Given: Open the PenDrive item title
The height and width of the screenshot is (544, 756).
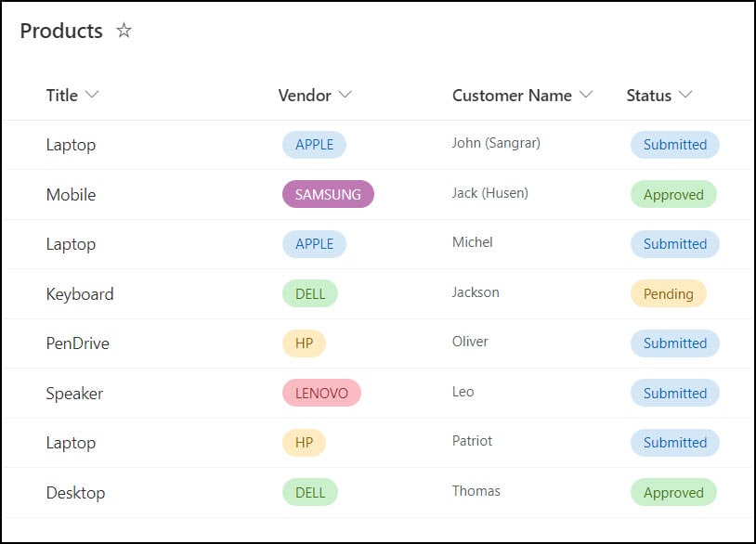Looking at the screenshot, I should tap(78, 343).
